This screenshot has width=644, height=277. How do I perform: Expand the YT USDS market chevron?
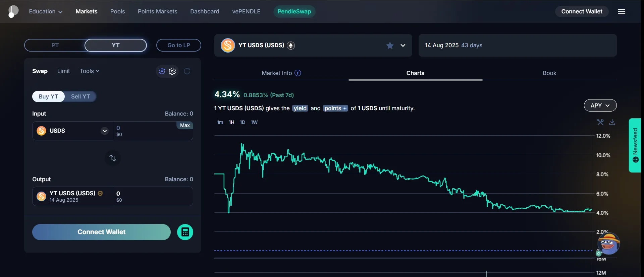coord(403,46)
